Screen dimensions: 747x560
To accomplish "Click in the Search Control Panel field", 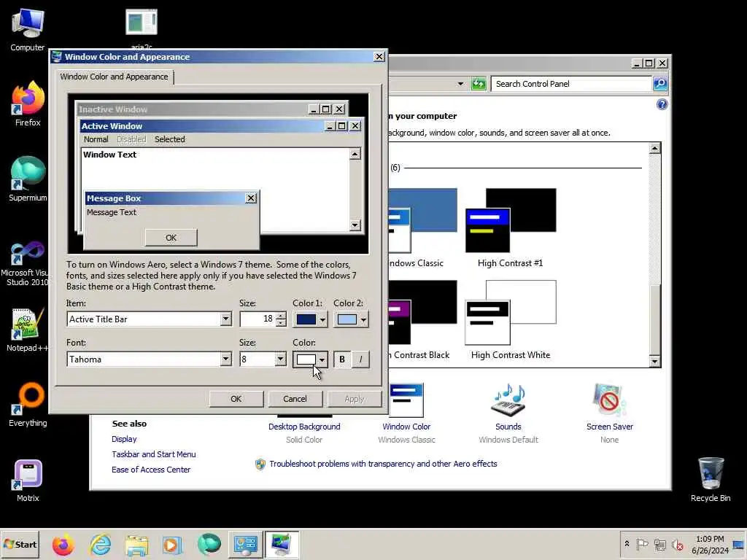I will coord(570,84).
